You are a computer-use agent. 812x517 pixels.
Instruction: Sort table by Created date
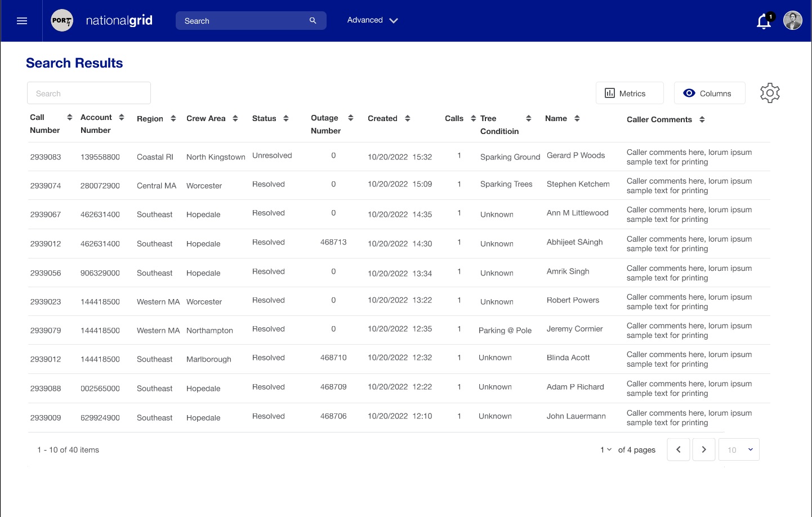click(408, 118)
